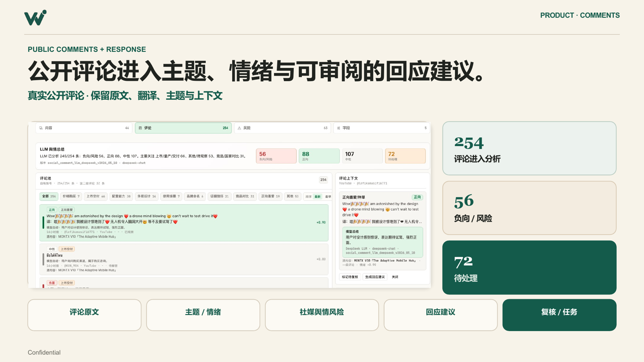Viewport: 644px width, 362px height.
Task: Click the 主题 / 情绪 bottom card
Action: [203, 315]
